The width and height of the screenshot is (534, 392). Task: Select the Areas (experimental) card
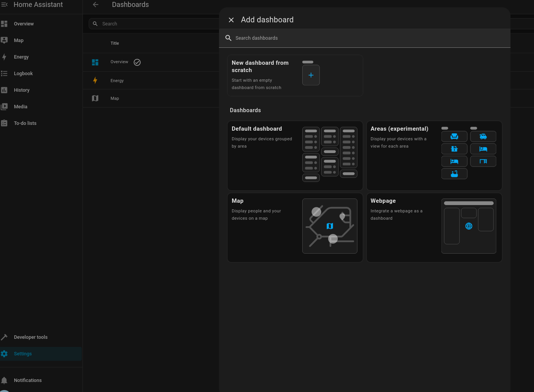[x=434, y=156]
